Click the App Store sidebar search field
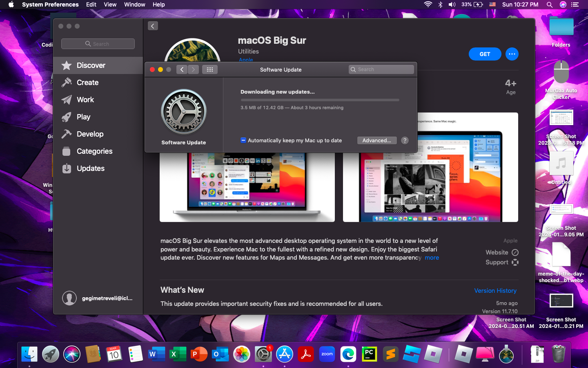 (98, 44)
